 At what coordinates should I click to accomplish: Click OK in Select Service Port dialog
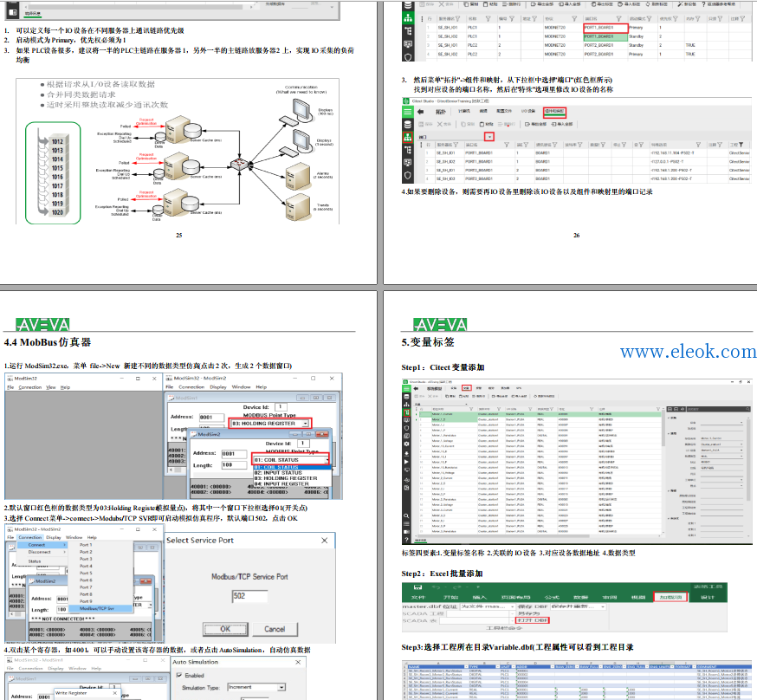click(225, 629)
